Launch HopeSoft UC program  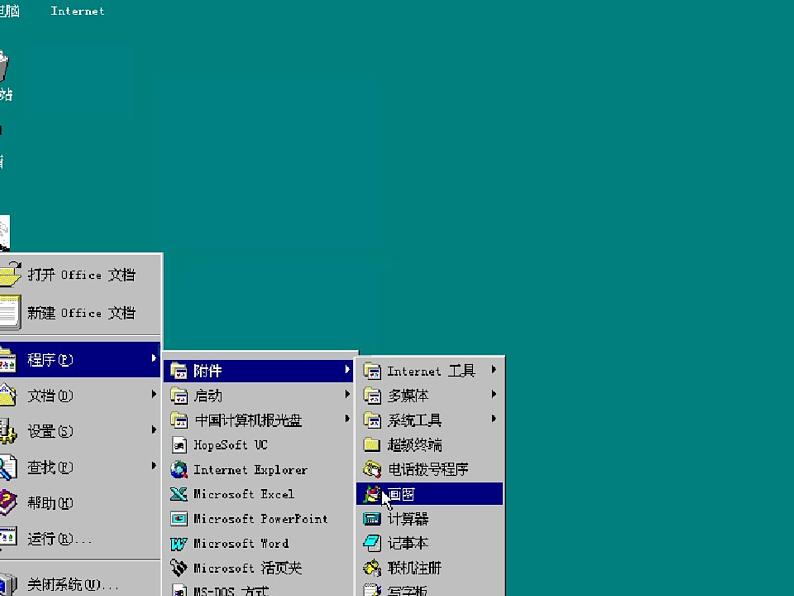point(259,445)
